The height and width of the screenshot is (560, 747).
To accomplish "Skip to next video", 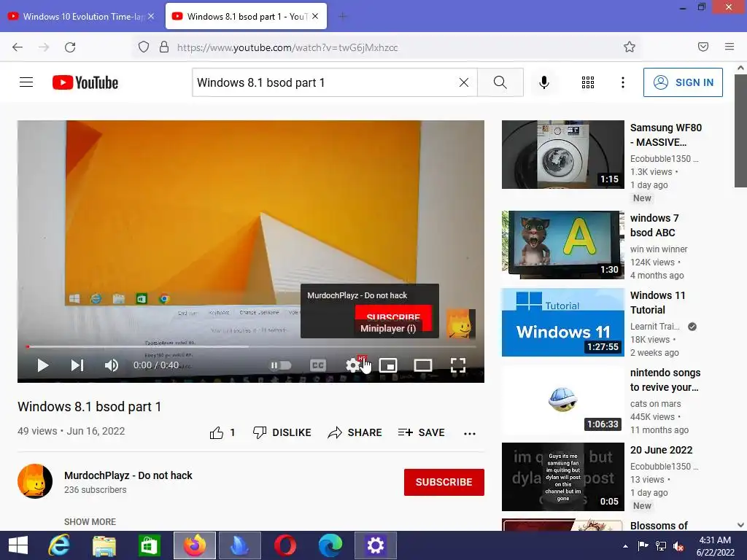I will [77, 365].
